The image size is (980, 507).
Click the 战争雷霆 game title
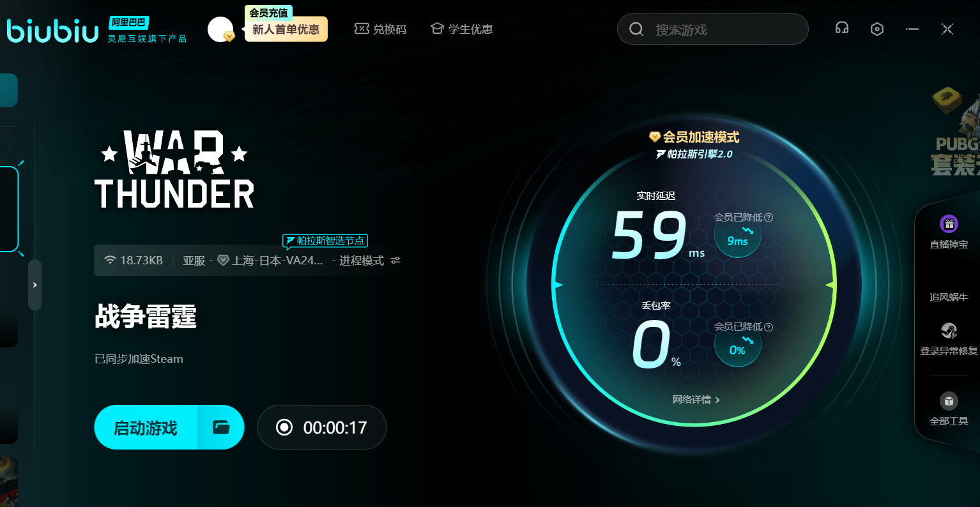point(146,316)
